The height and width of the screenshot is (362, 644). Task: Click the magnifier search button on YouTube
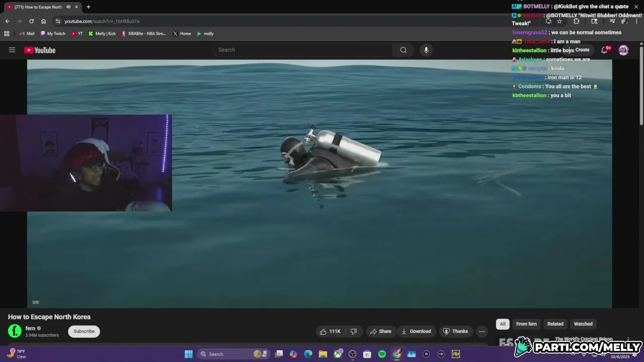click(403, 50)
